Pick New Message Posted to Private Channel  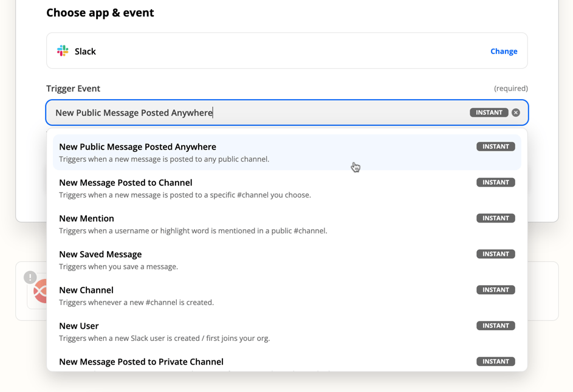coord(287,361)
